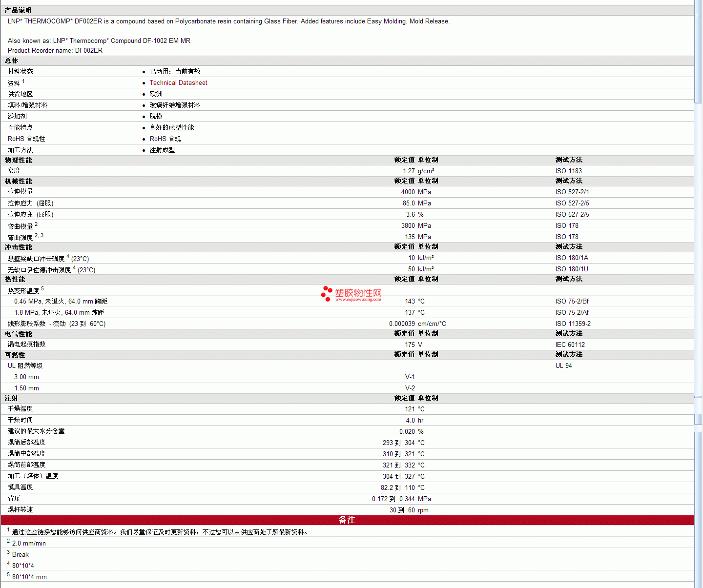Select the 注射成型 value
Viewport: 703px width, 588px height.
162,150
